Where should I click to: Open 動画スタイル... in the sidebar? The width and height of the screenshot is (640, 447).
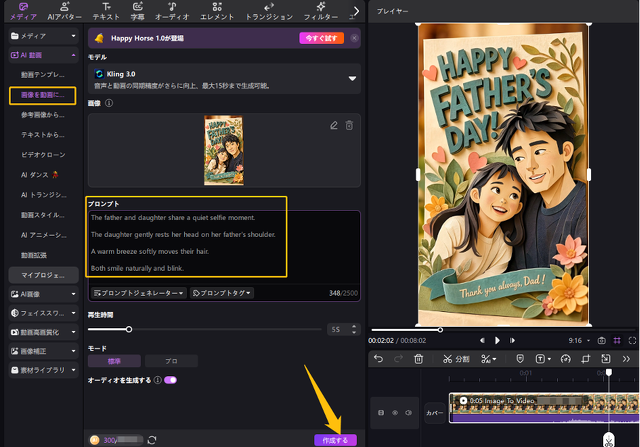[x=43, y=215]
